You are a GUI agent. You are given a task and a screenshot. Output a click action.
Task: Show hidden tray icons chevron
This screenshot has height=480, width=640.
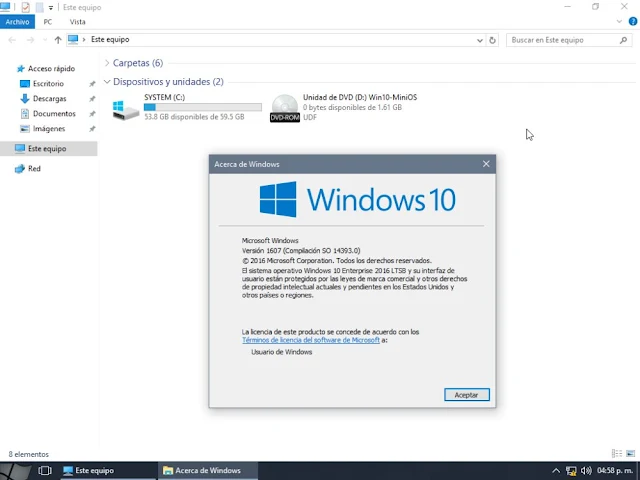tap(556, 471)
